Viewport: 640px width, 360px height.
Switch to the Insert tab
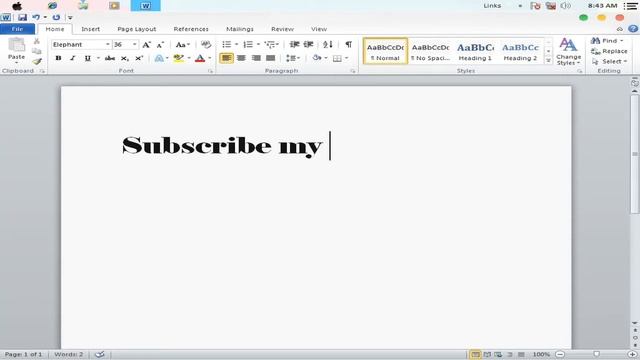[x=91, y=29]
